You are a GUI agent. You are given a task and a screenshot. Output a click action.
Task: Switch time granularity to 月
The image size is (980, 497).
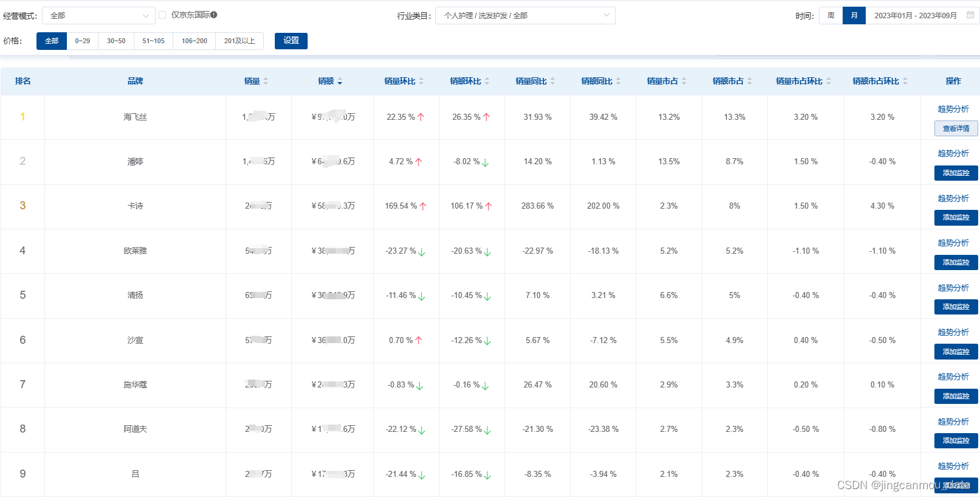tap(854, 15)
